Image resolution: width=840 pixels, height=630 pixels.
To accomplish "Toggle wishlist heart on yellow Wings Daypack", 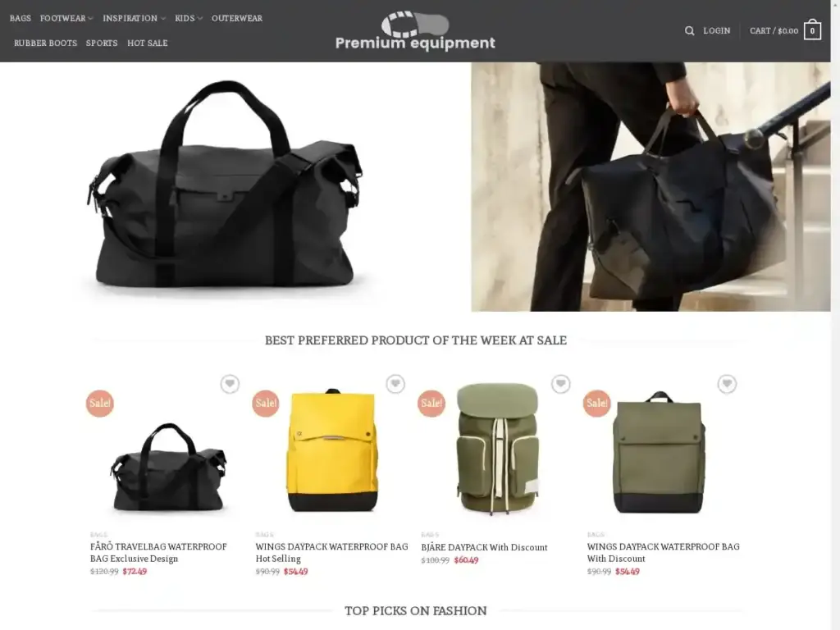I will [395, 384].
